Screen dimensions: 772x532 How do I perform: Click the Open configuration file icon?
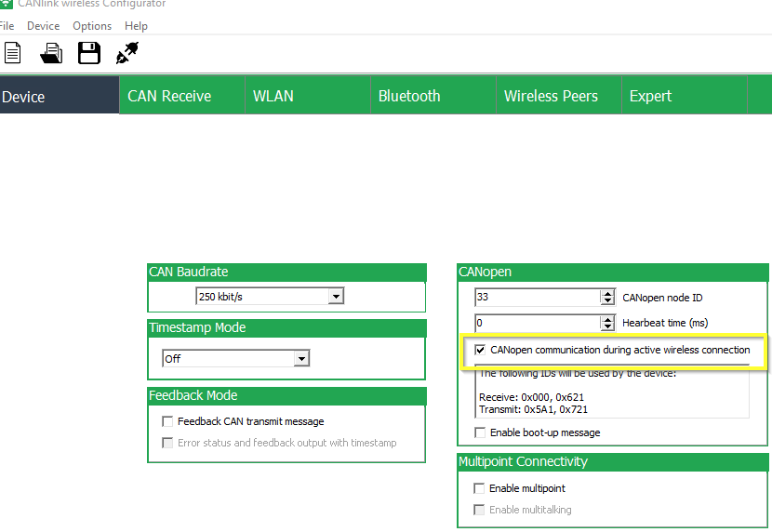click(51, 53)
